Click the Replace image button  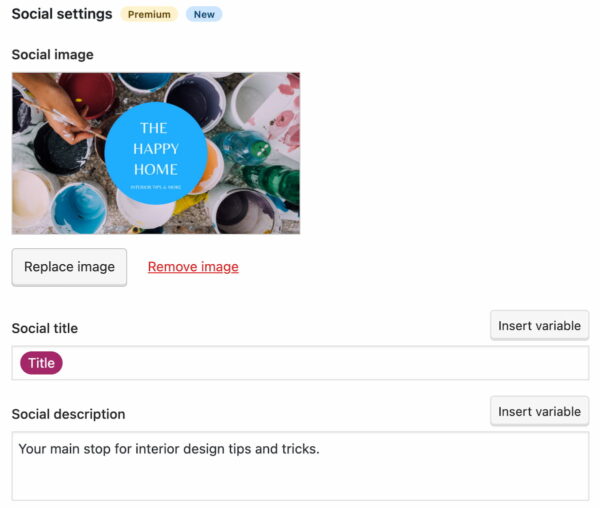69,267
